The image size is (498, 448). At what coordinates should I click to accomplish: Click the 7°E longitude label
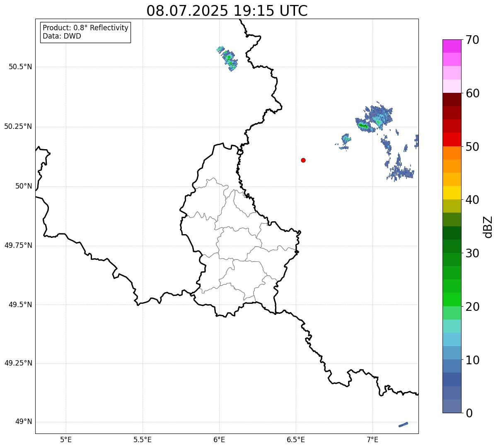pyautogui.click(x=372, y=439)
